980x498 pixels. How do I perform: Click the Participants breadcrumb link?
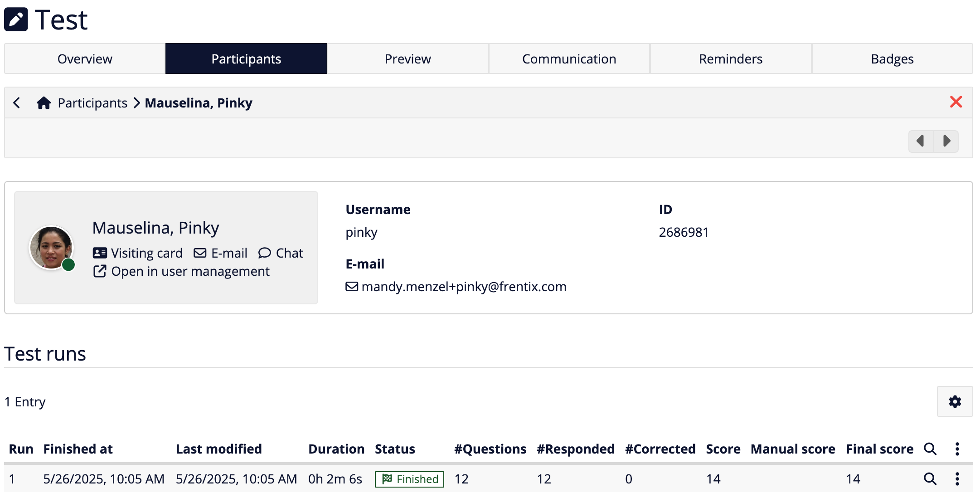(92, 103)
